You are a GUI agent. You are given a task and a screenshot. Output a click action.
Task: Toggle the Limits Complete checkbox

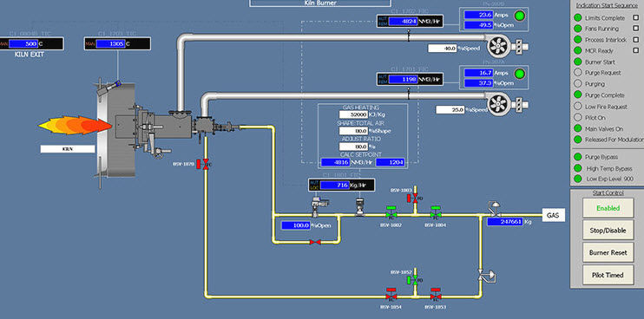coord(636,18)
